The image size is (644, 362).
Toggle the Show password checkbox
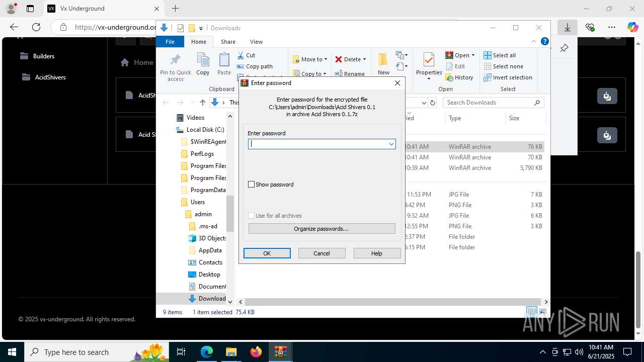point(252,185)
